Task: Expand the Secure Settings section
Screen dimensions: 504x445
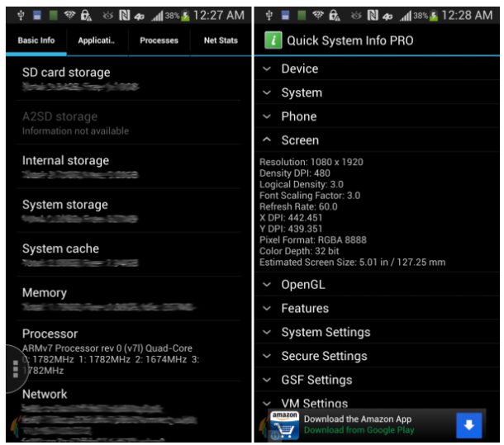Action: coord(323,356)
